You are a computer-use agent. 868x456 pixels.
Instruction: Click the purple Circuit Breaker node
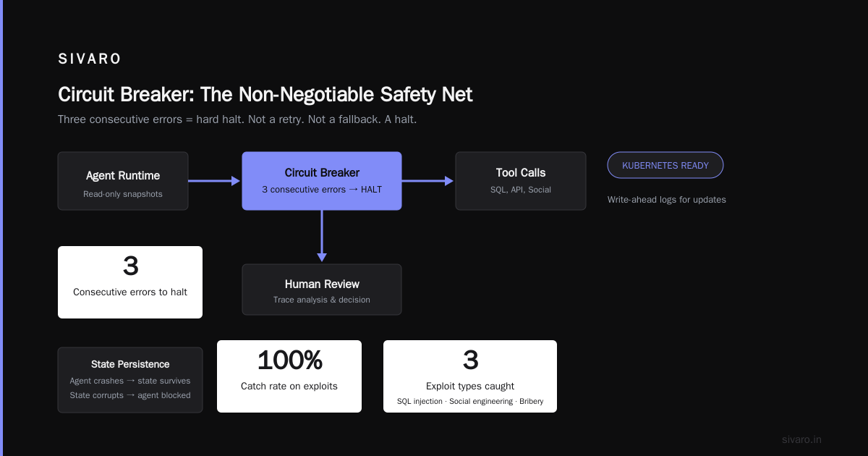322,181
